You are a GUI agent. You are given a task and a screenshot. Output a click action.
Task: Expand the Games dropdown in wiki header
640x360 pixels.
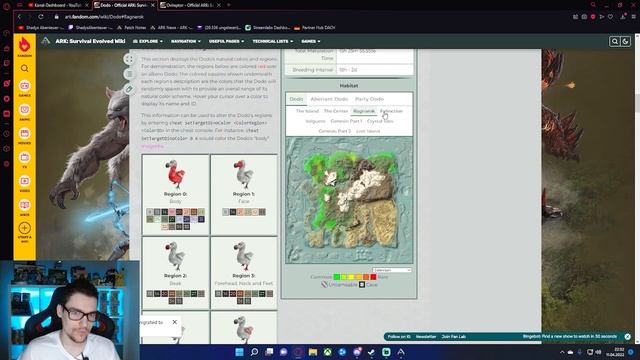(x=311, y=41)
